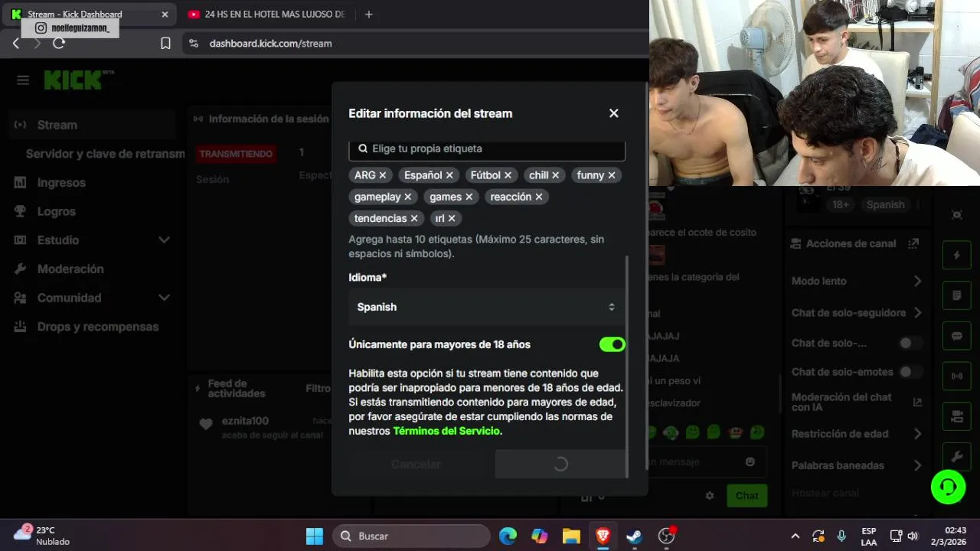The height and width of the screenshot is (551, 980).
Task: Click the Cancelar button
Action: (416, 464)
